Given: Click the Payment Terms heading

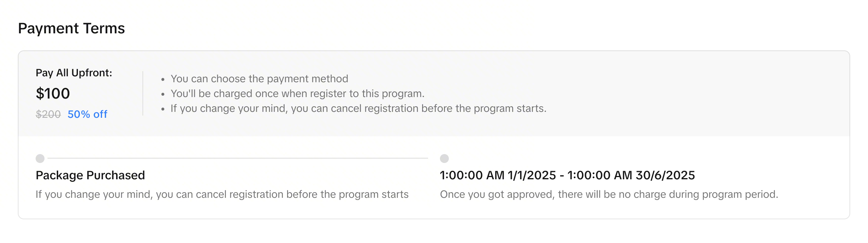Looking at the screenshot, I should coord(71,29).
